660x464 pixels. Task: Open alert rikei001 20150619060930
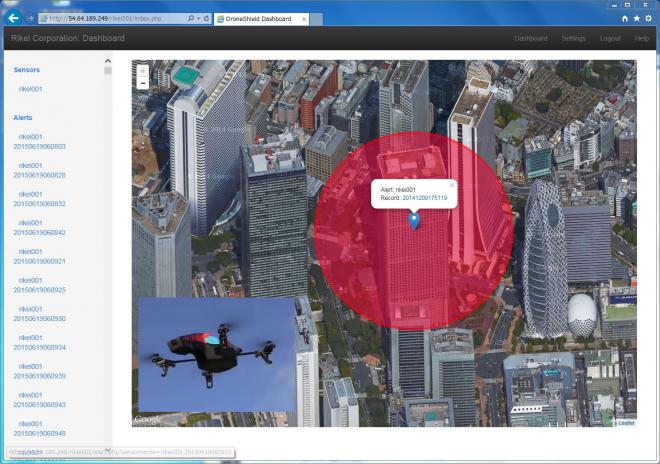click(39, 314)
